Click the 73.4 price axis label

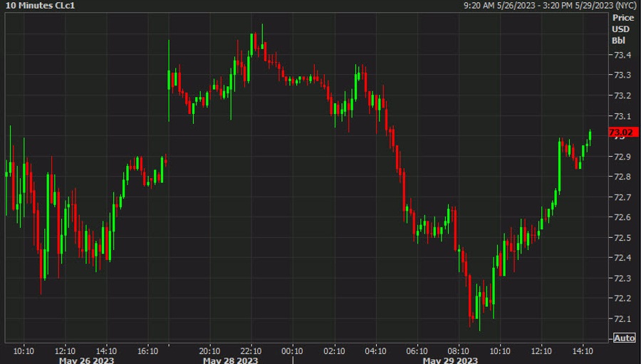coord(622,55)
